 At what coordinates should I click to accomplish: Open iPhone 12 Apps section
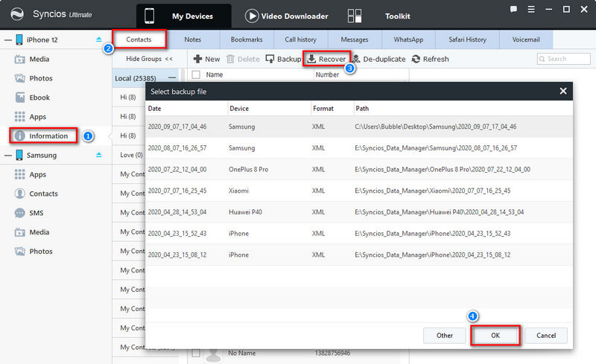(x=31, y=117)
